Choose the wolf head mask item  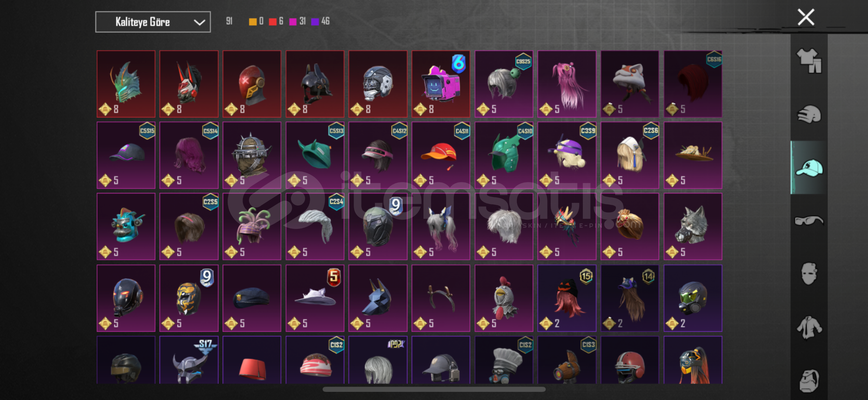click(693, 226)
